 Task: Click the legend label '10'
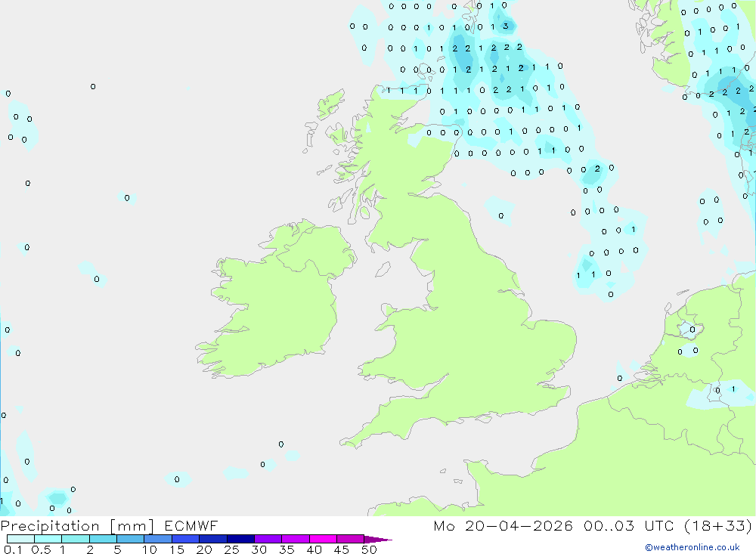tap(150, 549)
